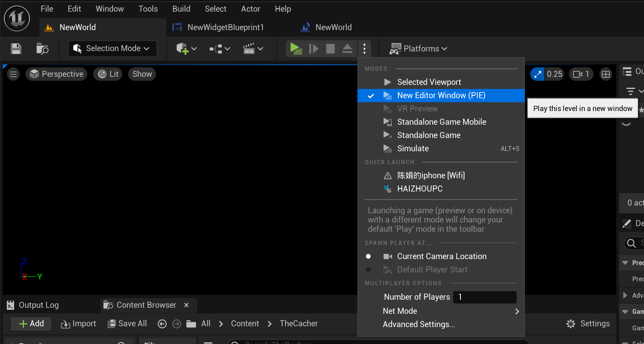Choose Standalone Game Mobile mode

(441, 122)
